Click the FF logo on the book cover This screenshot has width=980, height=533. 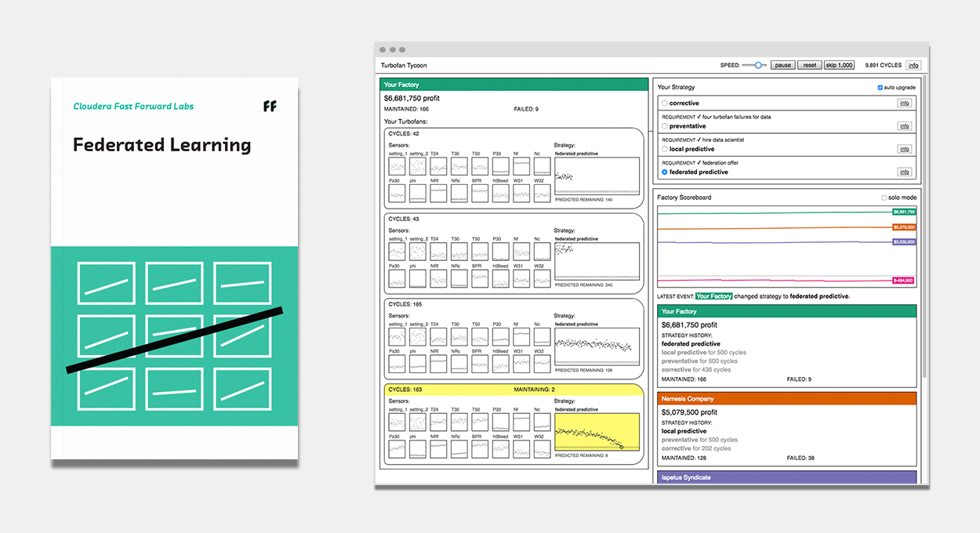pyautogui.click(x=270, y=106)
